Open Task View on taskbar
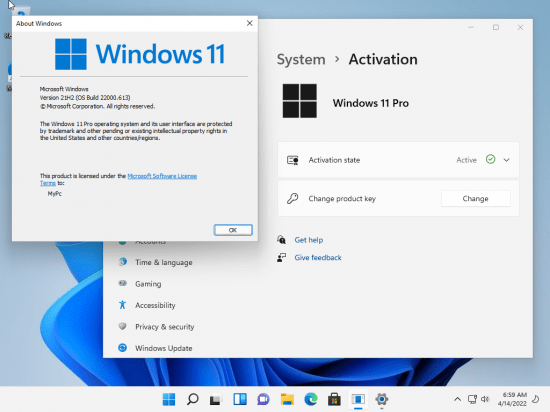This screenshot has height=412, width=550. pyautogui.click(x=216, y=399)
